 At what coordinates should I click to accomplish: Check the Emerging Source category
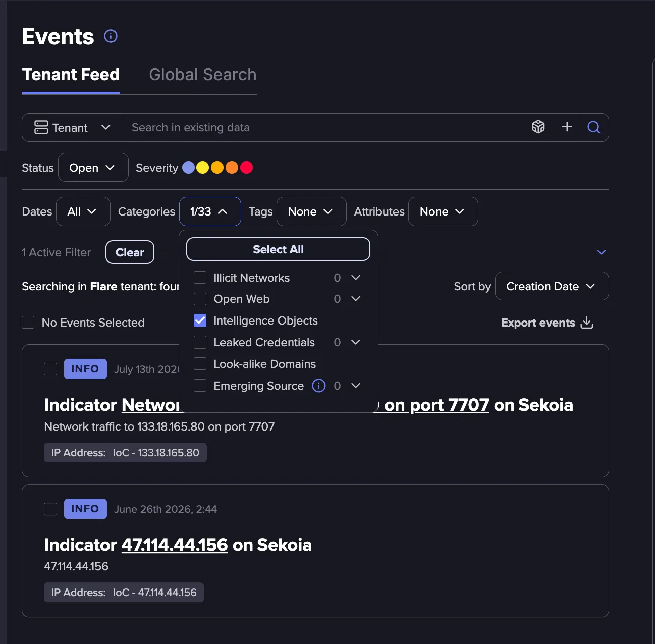click(x=200, y=386)
